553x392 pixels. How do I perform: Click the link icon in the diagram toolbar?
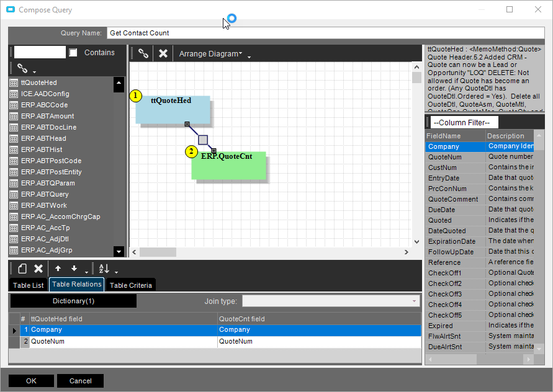pyautogui.click(x=143, y=53)
